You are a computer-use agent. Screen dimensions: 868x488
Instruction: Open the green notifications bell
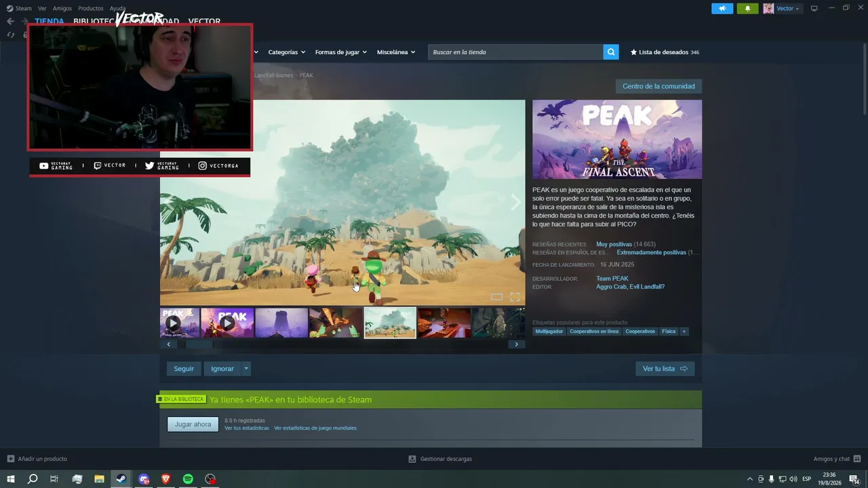[x=747, y=8]
